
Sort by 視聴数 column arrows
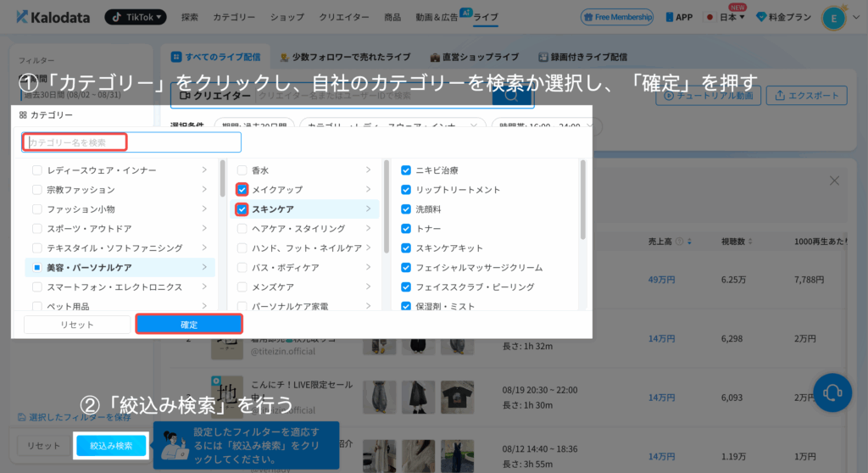pyautogui.click(x=750, y=242)
